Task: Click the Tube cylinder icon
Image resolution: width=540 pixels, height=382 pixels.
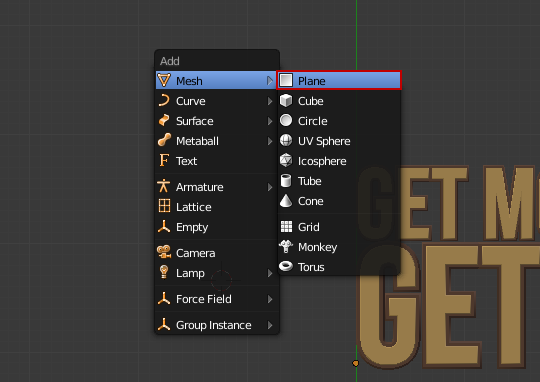Action: [x=286, y=180]
